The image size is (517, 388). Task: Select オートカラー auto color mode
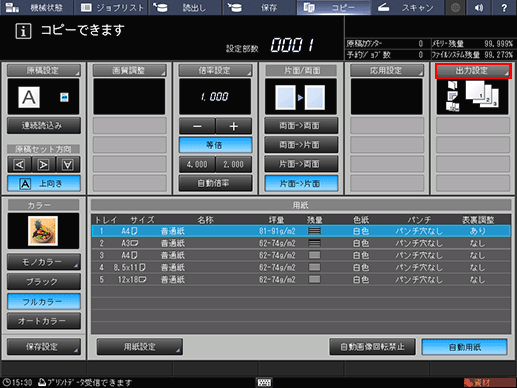[x=44, y=321]
